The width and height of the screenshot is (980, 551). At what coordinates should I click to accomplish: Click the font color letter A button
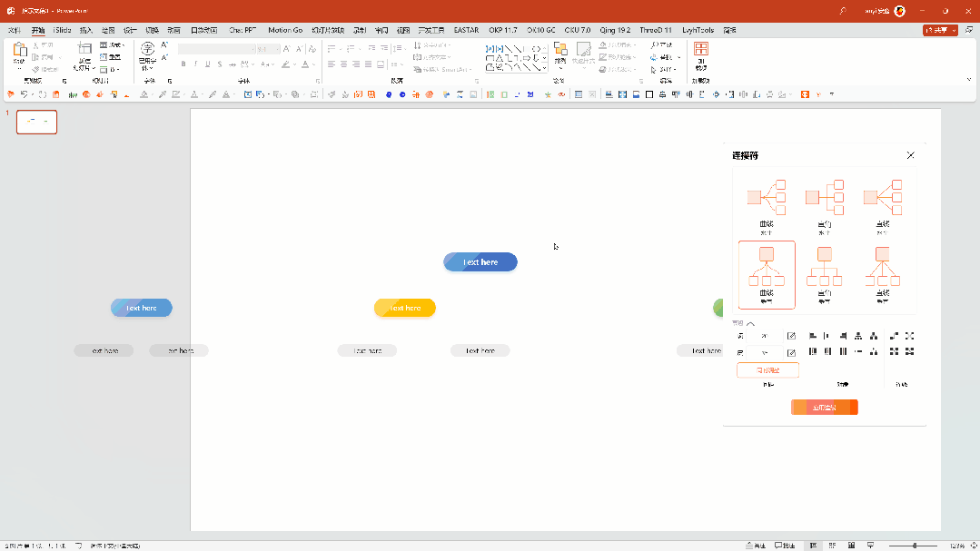coord(305,64)
